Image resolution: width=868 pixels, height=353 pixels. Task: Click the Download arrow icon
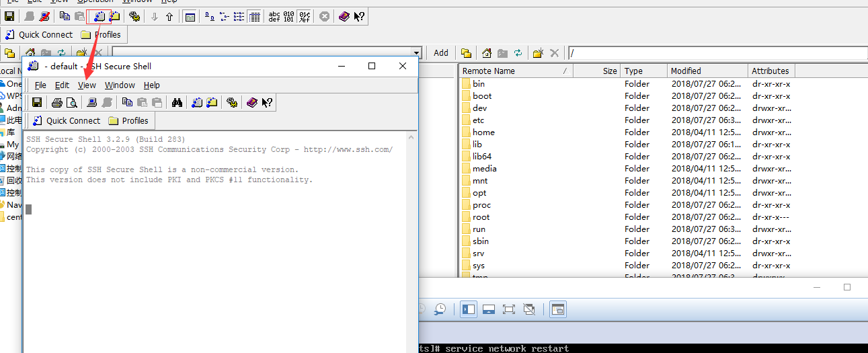[x=155, y=16]
